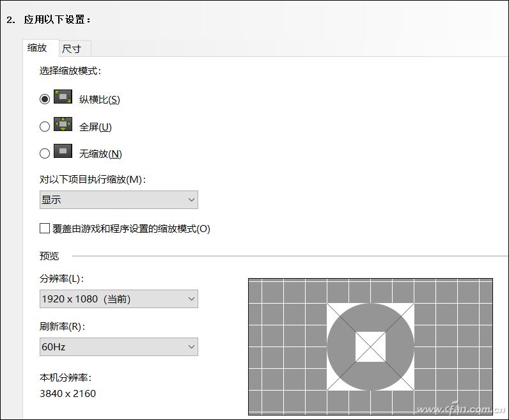Click the aspect ratio scaling icon

pyautogui.click(x=63, y=97)
